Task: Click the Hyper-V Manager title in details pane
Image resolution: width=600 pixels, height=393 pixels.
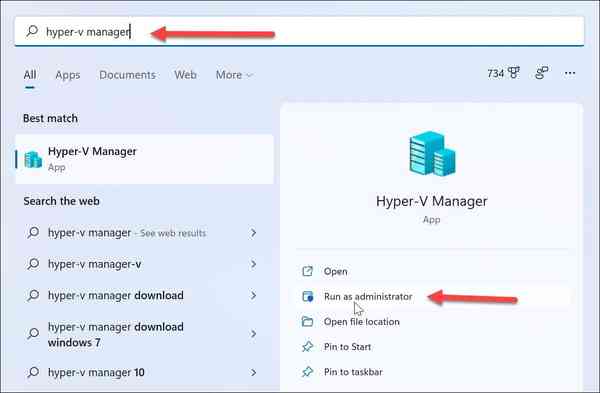Action: click(x=432, y=201)
